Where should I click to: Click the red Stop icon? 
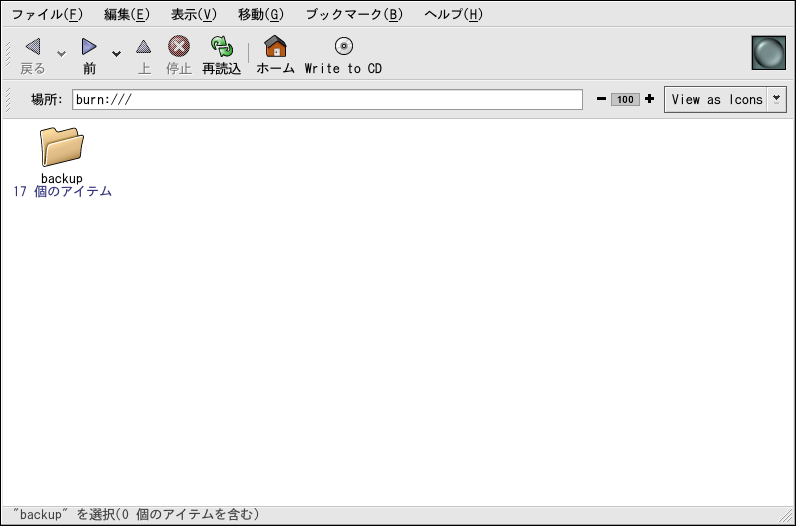[x=178, y=47]
